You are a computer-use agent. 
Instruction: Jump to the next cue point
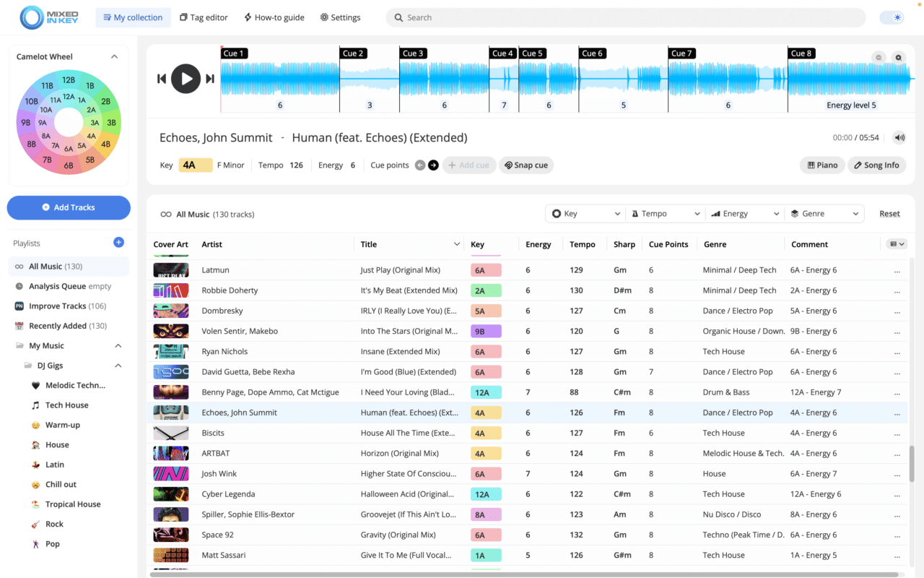[x=432, y=165]
